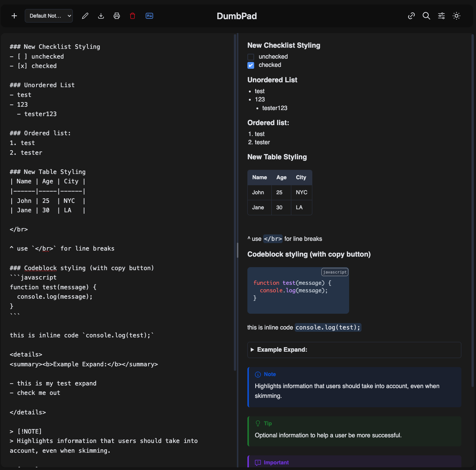Print the notepad contents
This screenshot has height=470, width=476.
click(117, 16)
